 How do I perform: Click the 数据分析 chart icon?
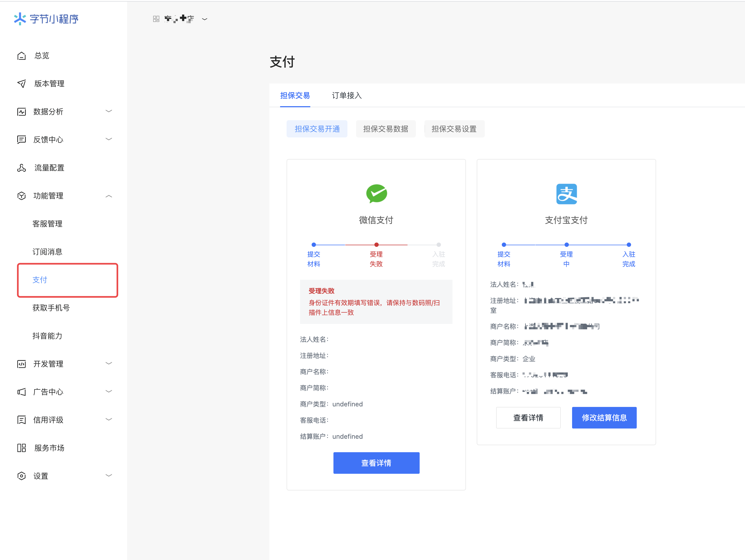(x=22, y=112)
